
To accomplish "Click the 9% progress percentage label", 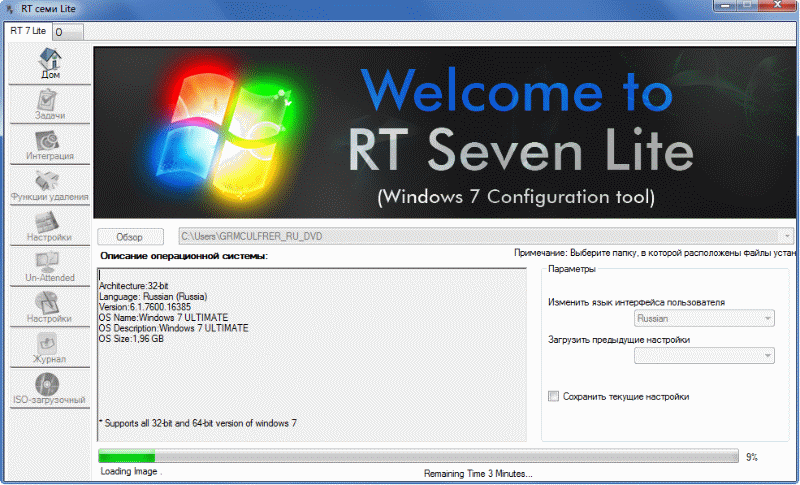I will (x=752, y=457).
